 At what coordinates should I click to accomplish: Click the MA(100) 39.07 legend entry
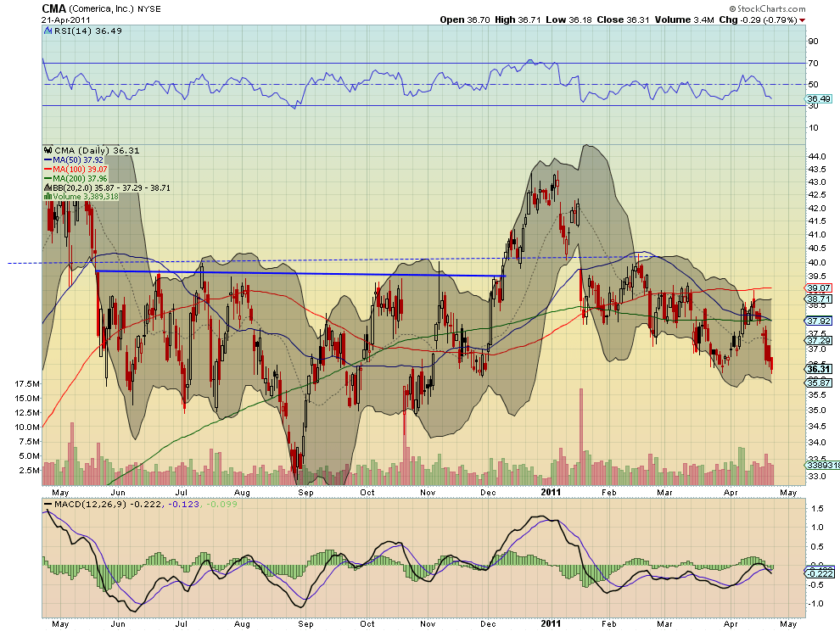point(80,170)
